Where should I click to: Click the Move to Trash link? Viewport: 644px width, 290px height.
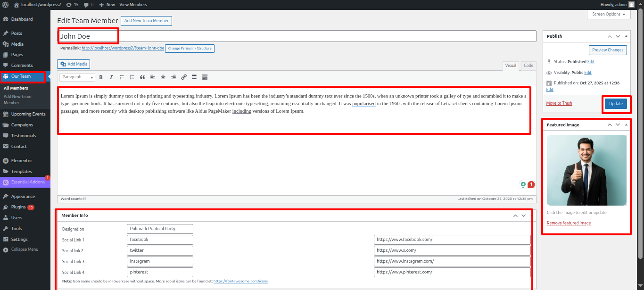pyautogui.click(x=559, y=103)
